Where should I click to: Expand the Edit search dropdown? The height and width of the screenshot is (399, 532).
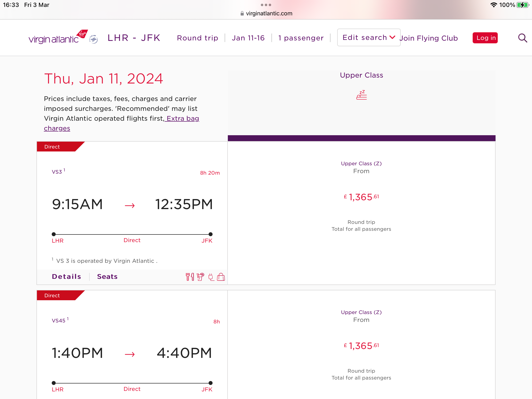coord(369,37)
